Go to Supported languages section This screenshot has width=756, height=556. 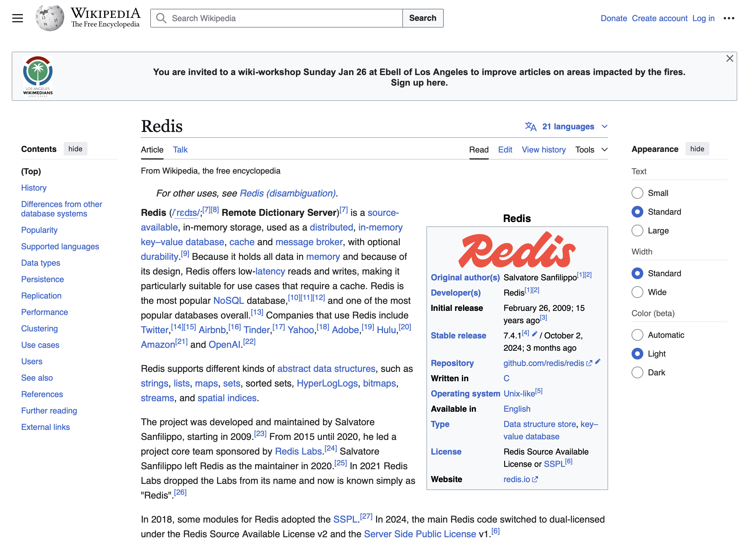(60, 247)
